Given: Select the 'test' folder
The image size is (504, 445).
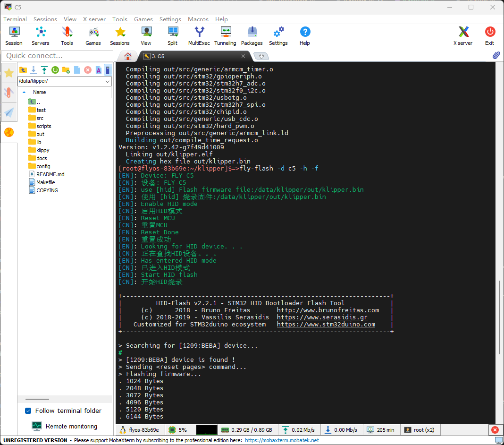Looking at the screenshot, I should [x=37, y=110].
